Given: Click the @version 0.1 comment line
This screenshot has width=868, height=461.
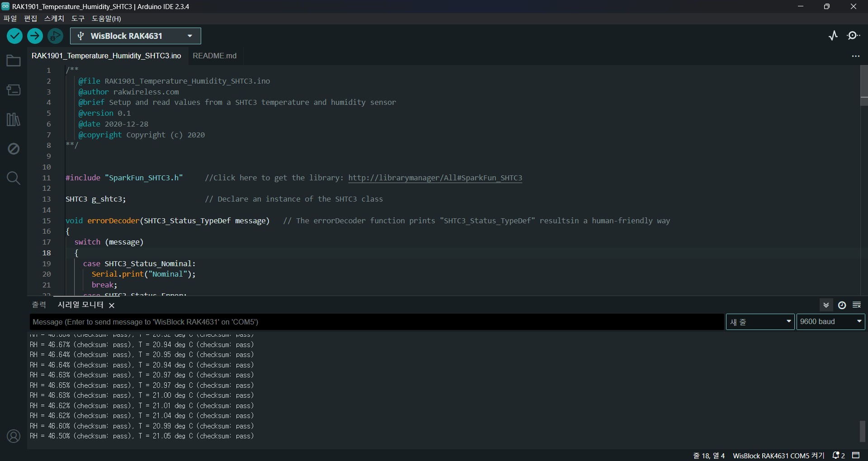Looking at the screenshot, I should click(x=105, y=113).
